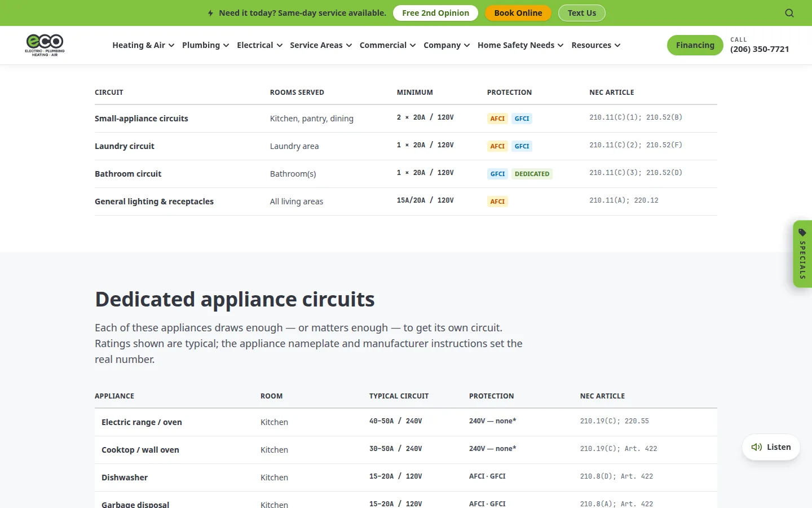The image size is (812, 508).
Task: Click the PROTECTION header of circuits table
Action: (x=509, y=93)
